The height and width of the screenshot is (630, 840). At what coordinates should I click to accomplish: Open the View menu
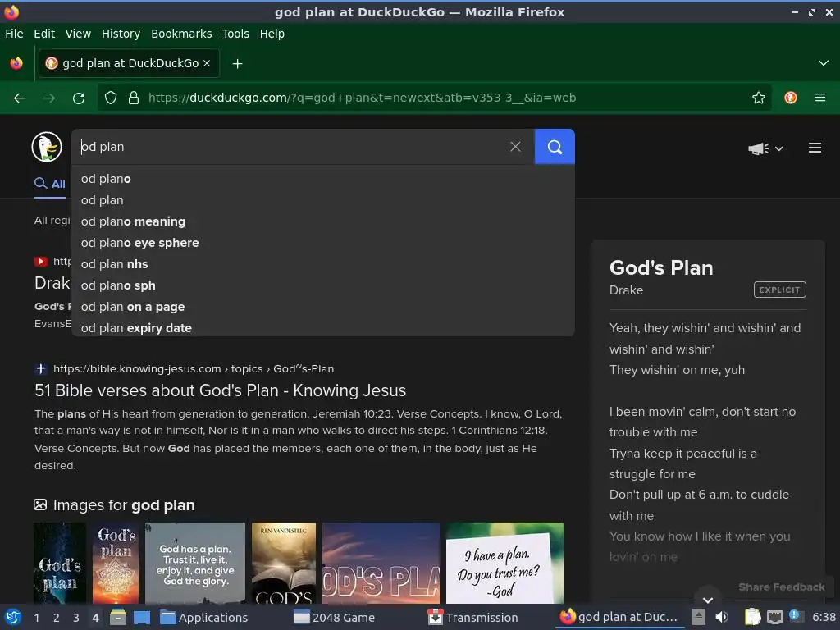(x=78, y=34)
